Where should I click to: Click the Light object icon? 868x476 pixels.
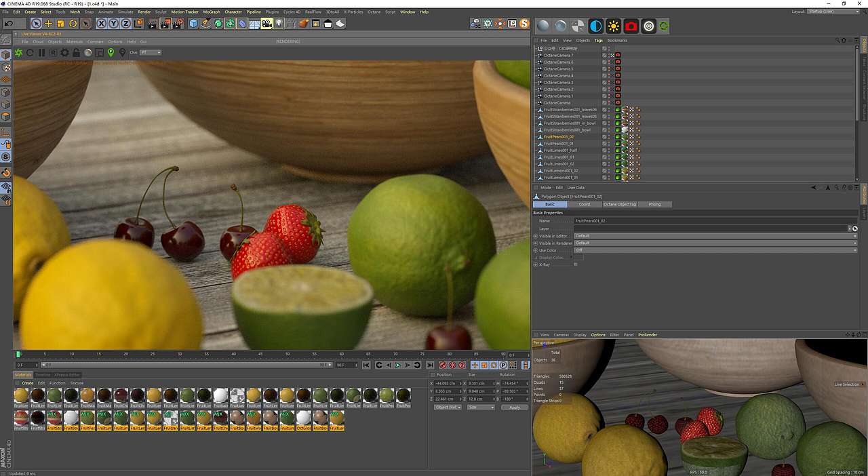tap(279, 24)
